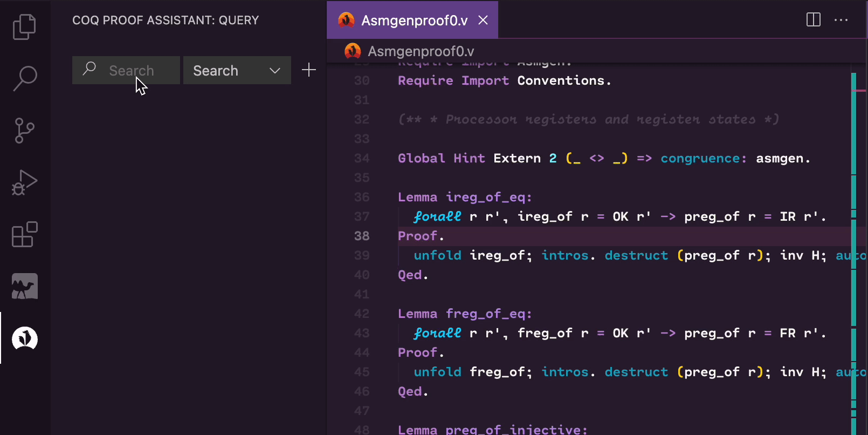
Task: Open the editor More Actions menu
Action: 841,20
